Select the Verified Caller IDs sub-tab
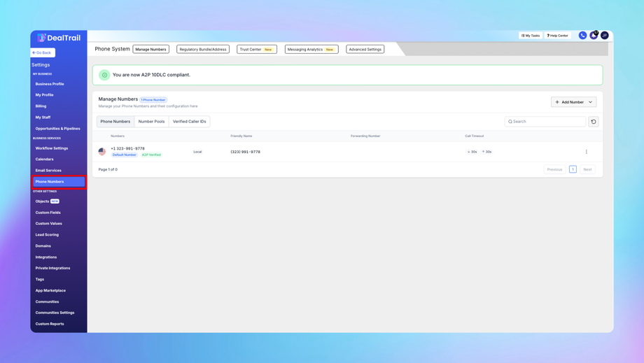The width and height of the screenshot is (644, 363). pyautogui.click(x=189, y=122)
